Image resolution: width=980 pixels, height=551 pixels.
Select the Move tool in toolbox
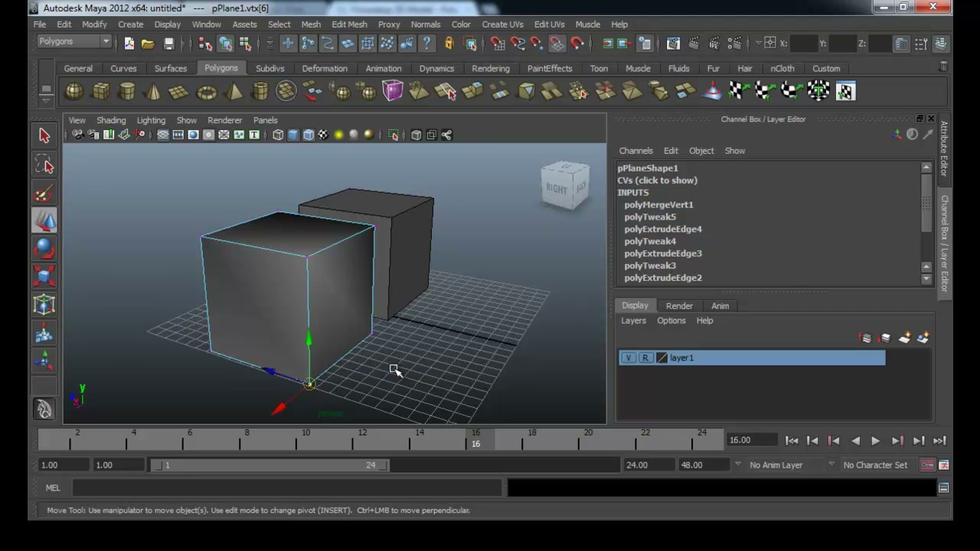[x=44, y=221]
